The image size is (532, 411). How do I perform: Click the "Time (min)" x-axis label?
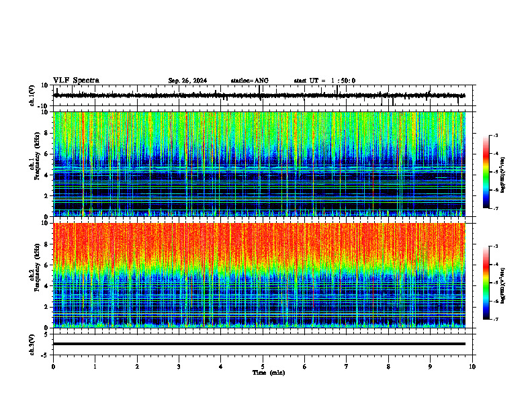pyautogui.click(x=269, y=373)
